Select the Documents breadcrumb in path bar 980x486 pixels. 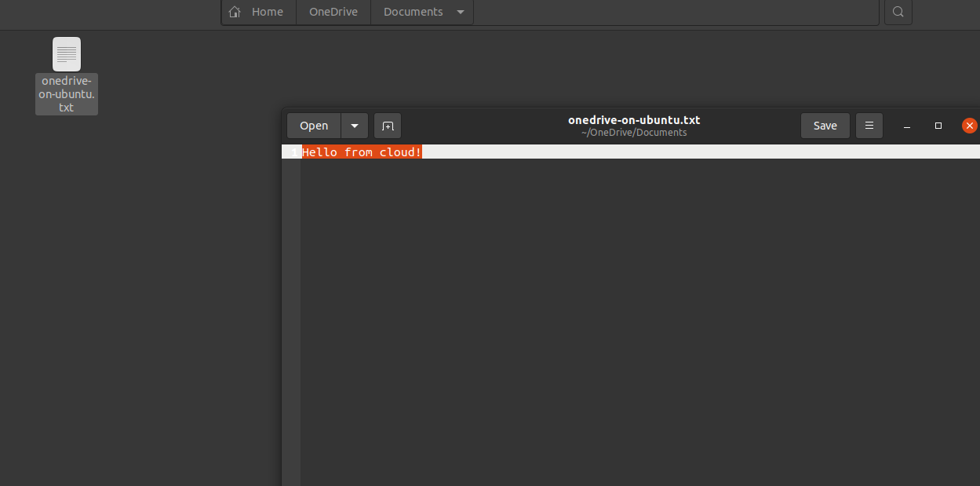[413, 12]
